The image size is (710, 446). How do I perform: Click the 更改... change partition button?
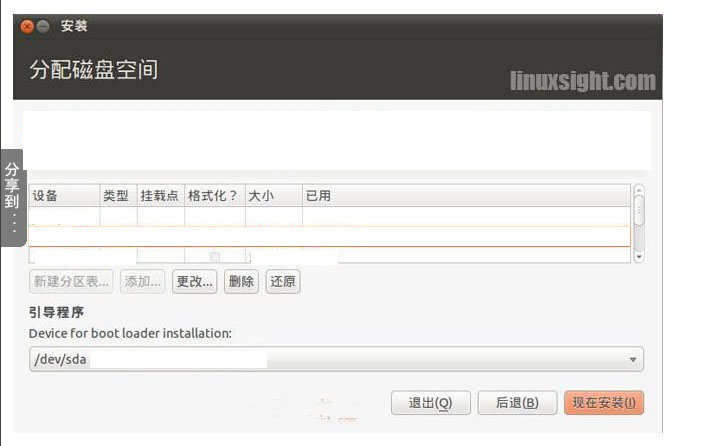pos(194,282)
